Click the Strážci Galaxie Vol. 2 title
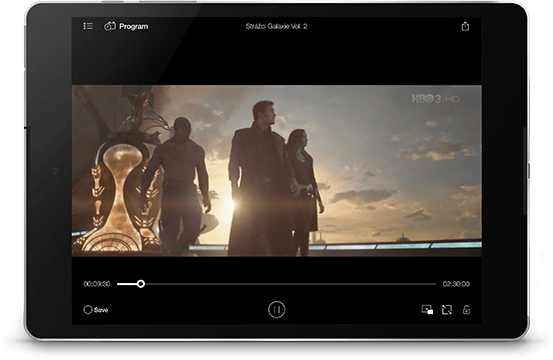This screenshot has width=553, height=360. coord(276,26)
